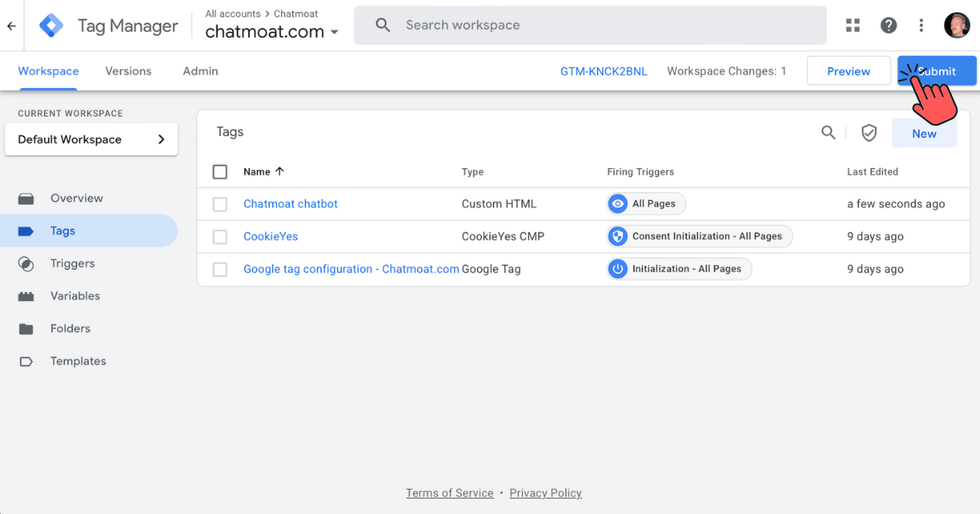
Task: Click the search icon in Tags panel
Action: pos(828,133)
